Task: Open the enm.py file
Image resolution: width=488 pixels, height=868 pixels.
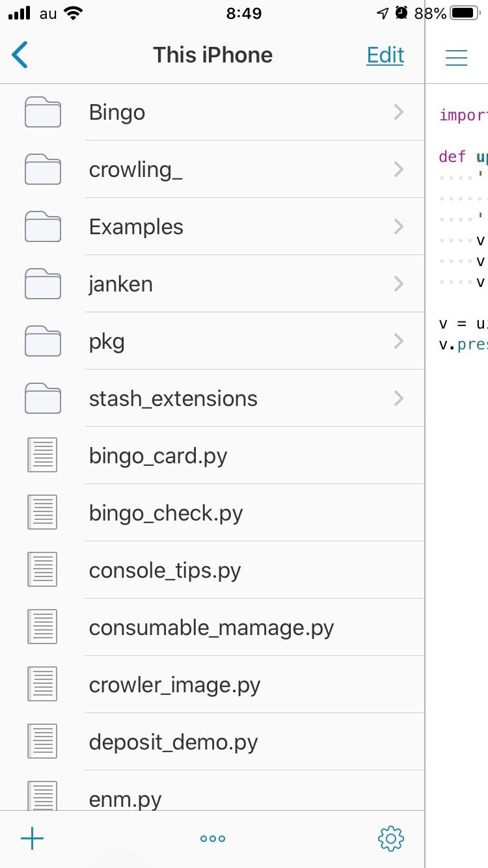Action: pos(126,798)
